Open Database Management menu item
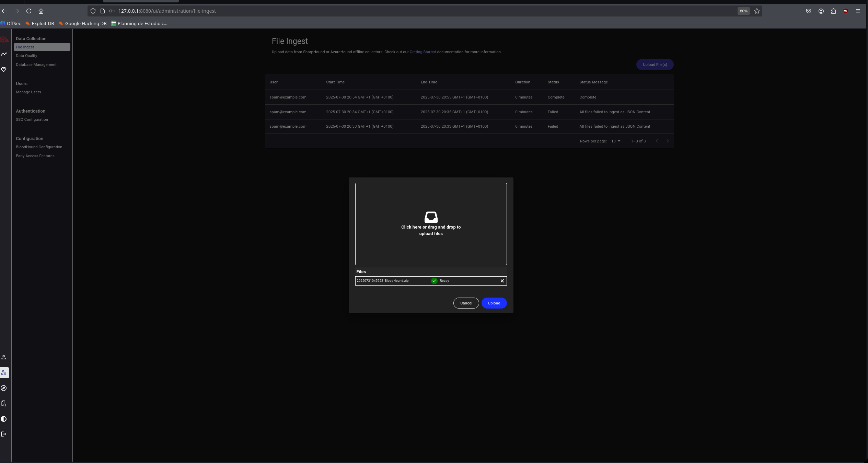 pyautogui.click(x=36, y=65)
